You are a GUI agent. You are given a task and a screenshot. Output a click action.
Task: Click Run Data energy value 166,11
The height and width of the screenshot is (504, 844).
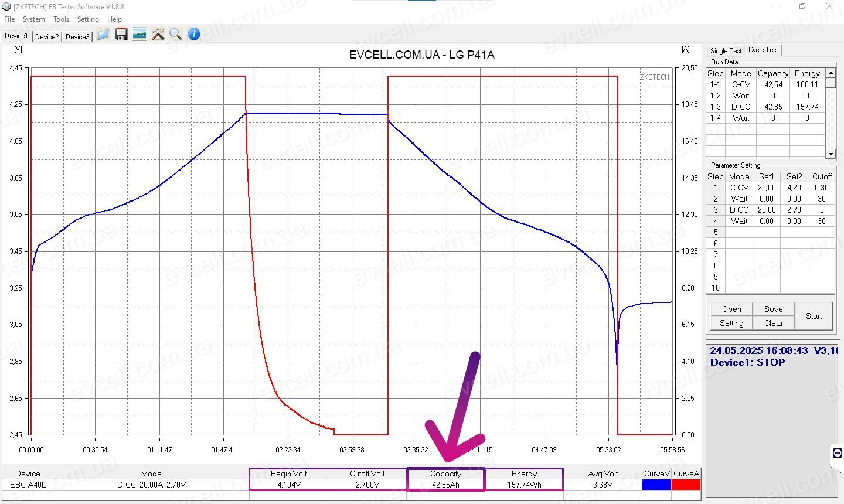(x=807, y=84)
